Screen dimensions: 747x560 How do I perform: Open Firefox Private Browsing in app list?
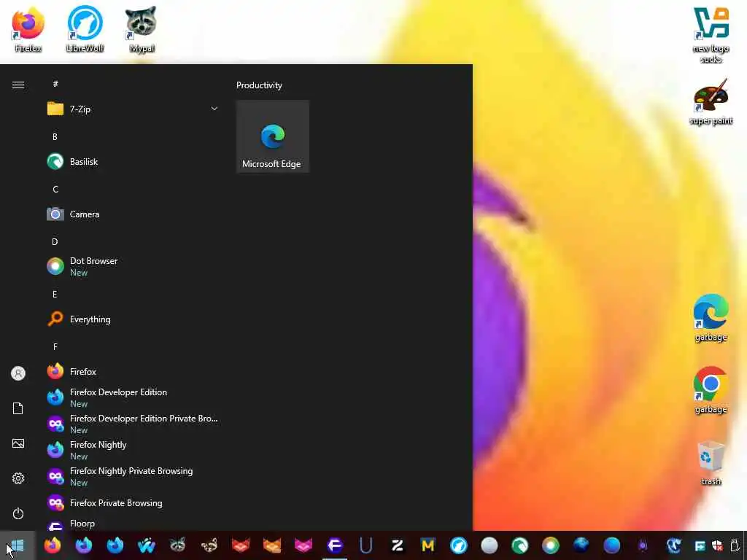133,503
